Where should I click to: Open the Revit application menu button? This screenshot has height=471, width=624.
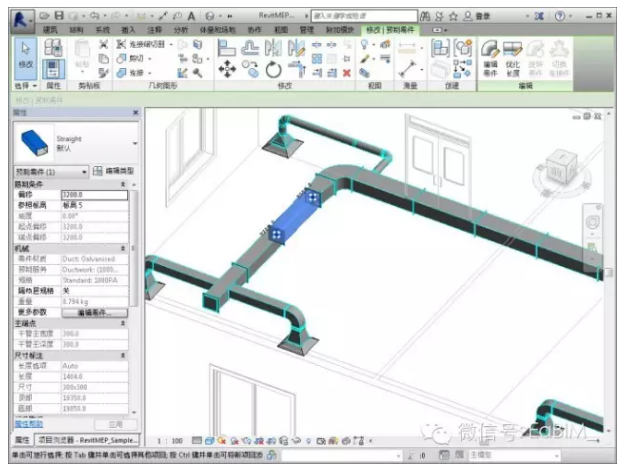[x=21, y=20]
